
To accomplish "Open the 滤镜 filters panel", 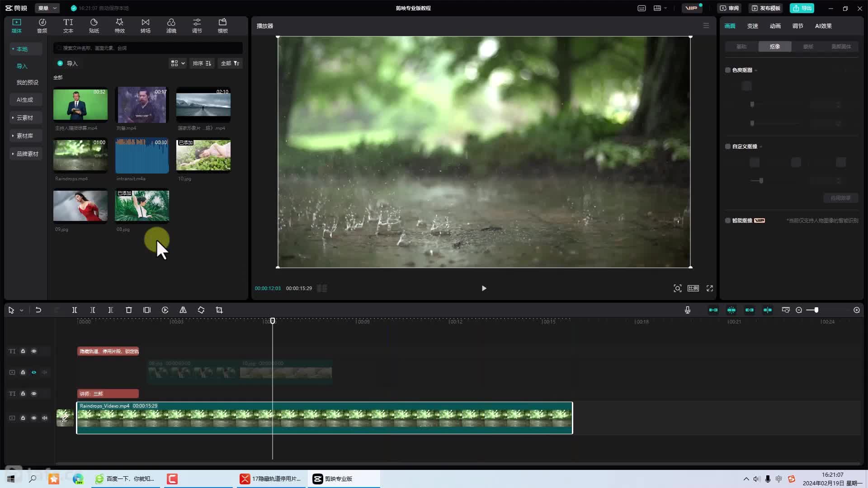I will click(171, 26).
